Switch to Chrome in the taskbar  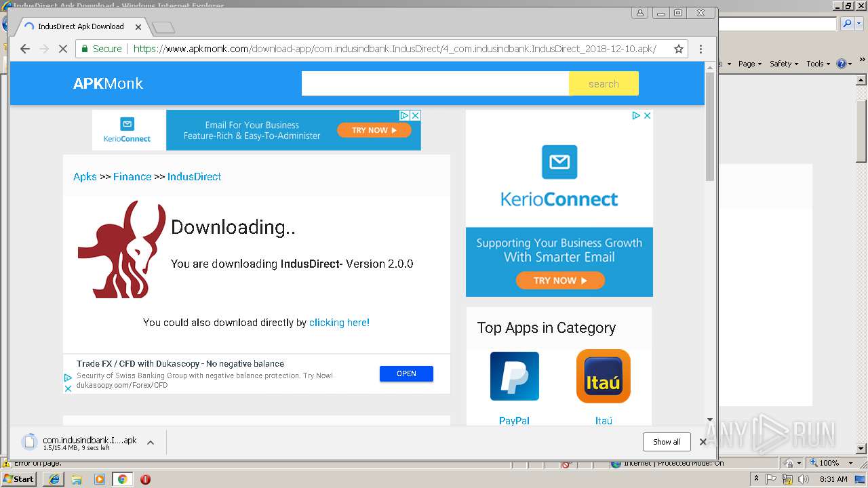(x=122, y=479)
